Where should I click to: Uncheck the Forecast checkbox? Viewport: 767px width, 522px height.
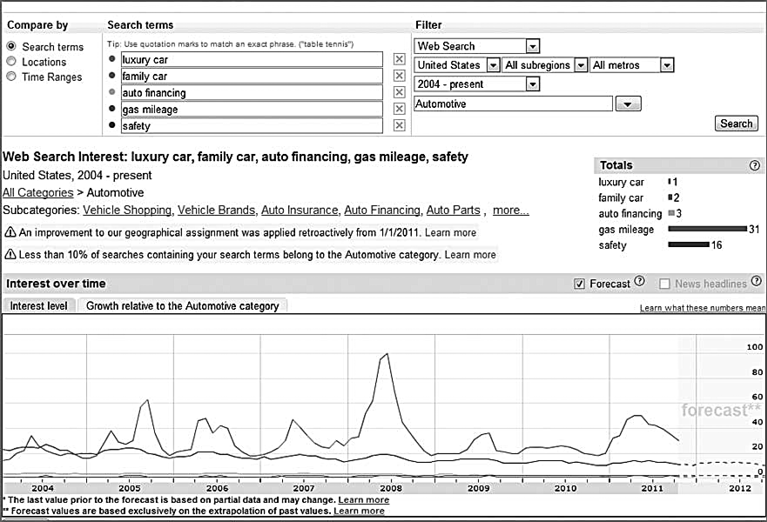click(x=579, y=284)
